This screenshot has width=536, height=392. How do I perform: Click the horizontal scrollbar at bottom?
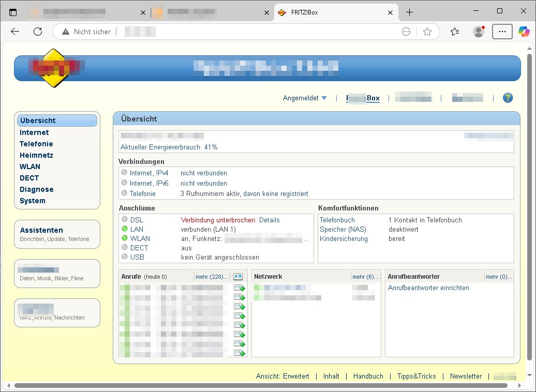(x=259, y=385)
